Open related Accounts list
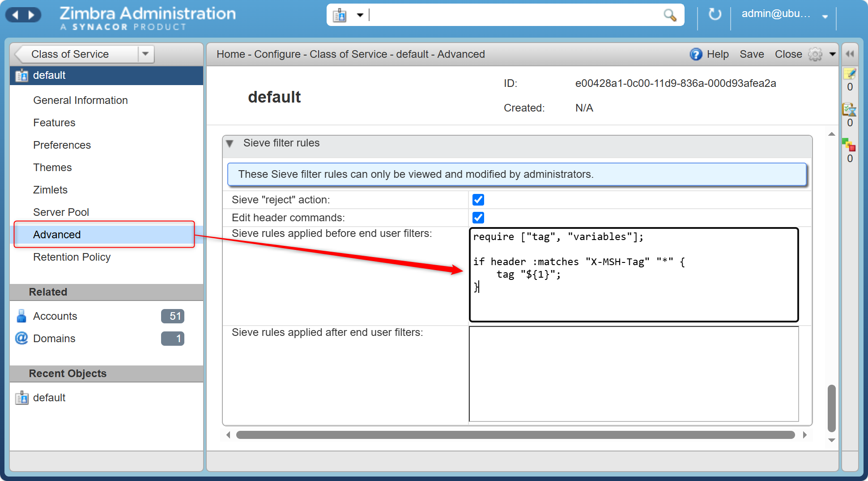 click(55, 316)
